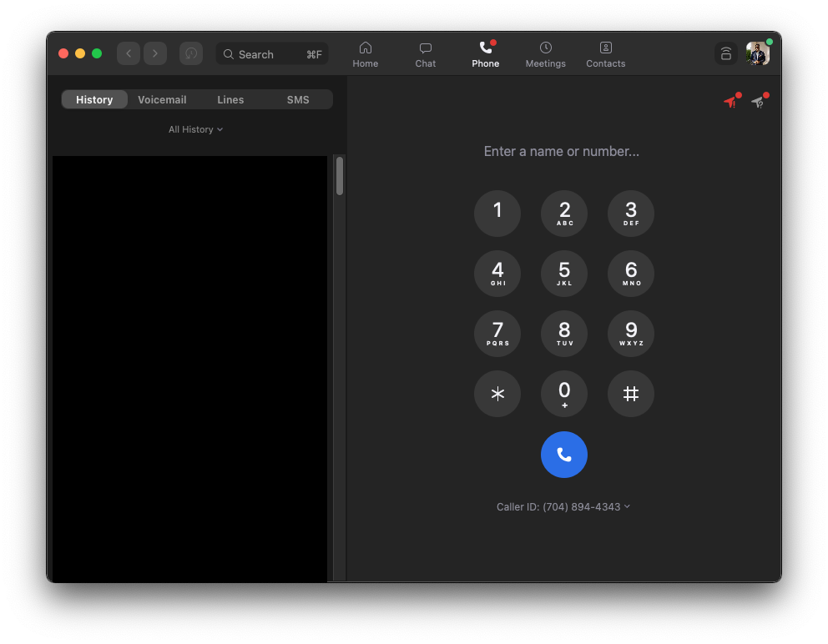Tap keypad key 5 JKL
This screenshot has height=644, width=828.
click(564, 274)
